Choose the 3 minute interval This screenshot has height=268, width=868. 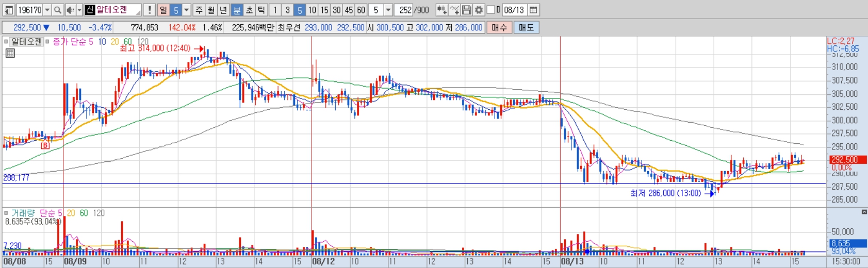point(287,10)
